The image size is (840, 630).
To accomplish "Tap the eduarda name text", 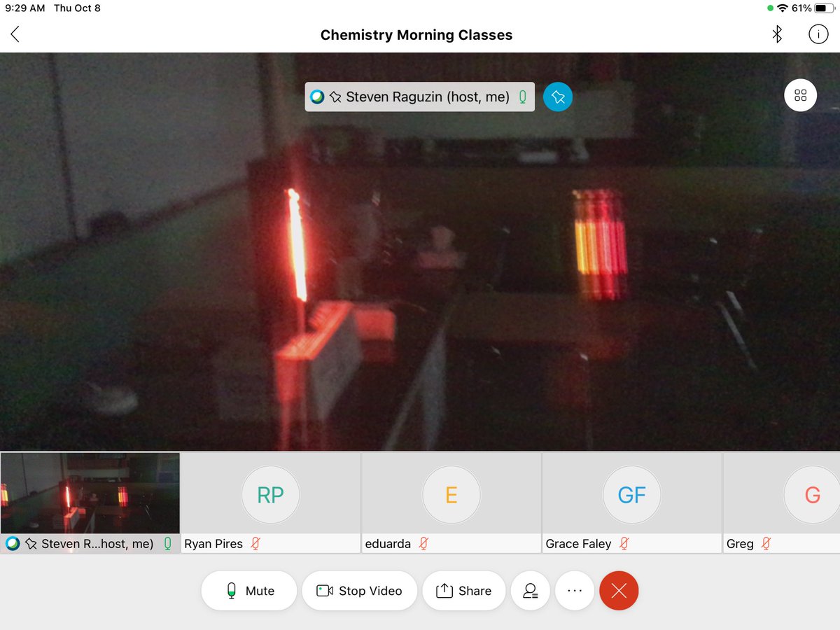I will point(388,543).
